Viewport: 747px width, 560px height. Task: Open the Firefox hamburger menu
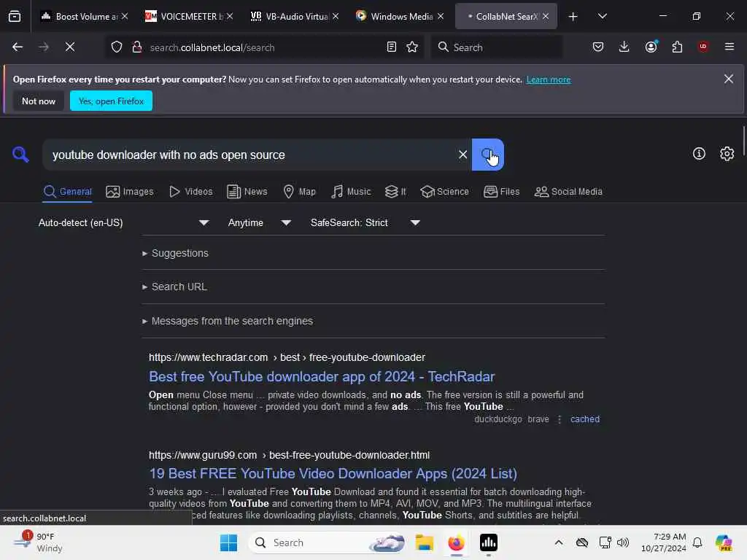(x=729, y=47)
